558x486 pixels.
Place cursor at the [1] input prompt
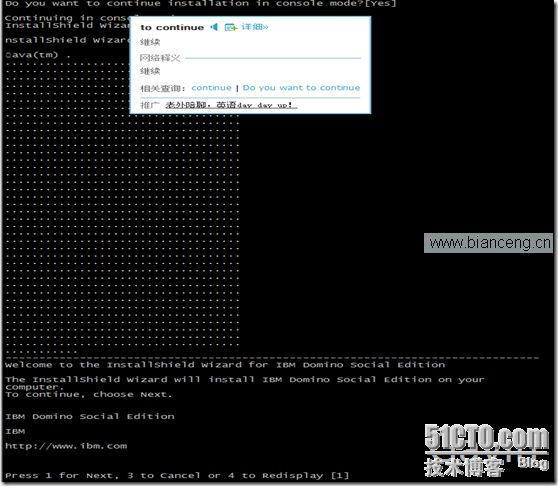340,476
